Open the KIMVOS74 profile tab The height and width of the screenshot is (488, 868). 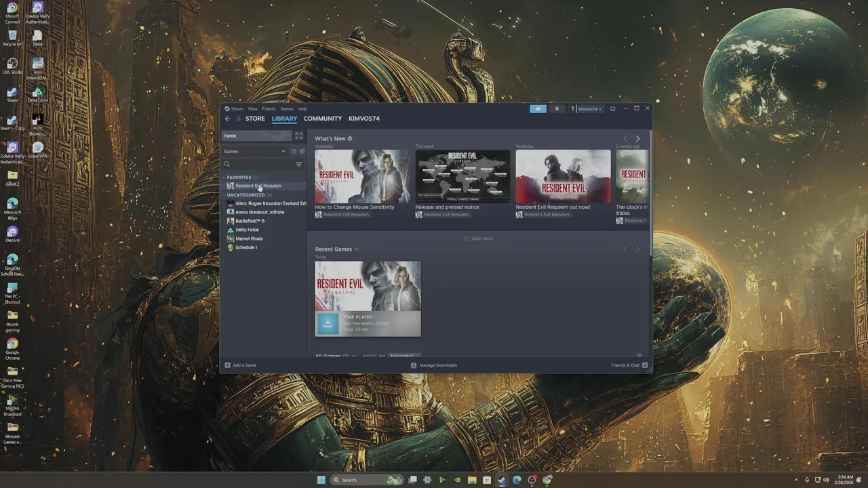click(364, 119)
